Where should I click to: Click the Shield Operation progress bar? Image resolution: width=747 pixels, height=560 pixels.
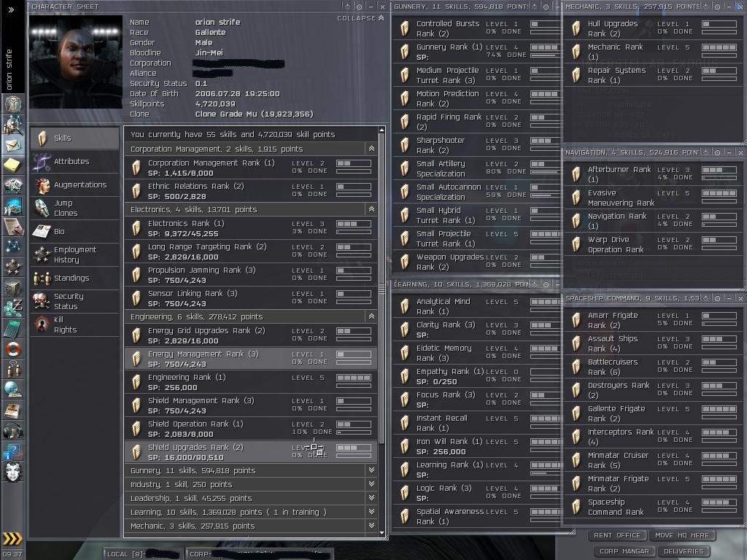pos(354,432)
